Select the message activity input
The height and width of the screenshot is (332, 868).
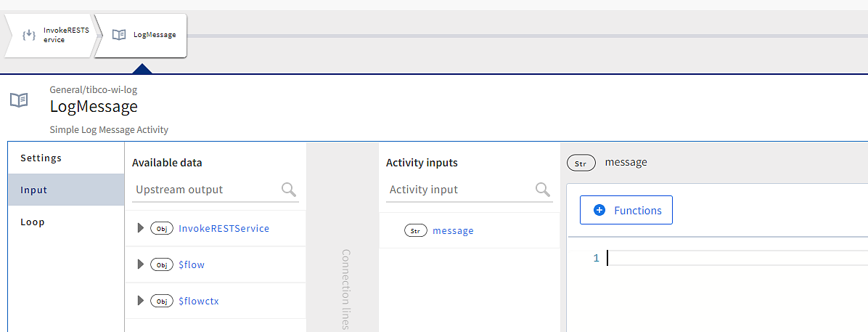click(453, 230)
